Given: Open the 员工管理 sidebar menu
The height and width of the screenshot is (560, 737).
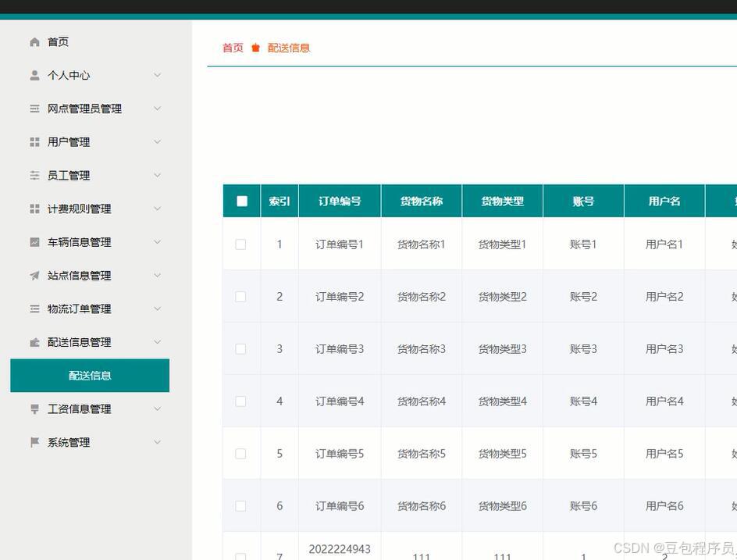Looking at the screenshot, I should point(90,176).
